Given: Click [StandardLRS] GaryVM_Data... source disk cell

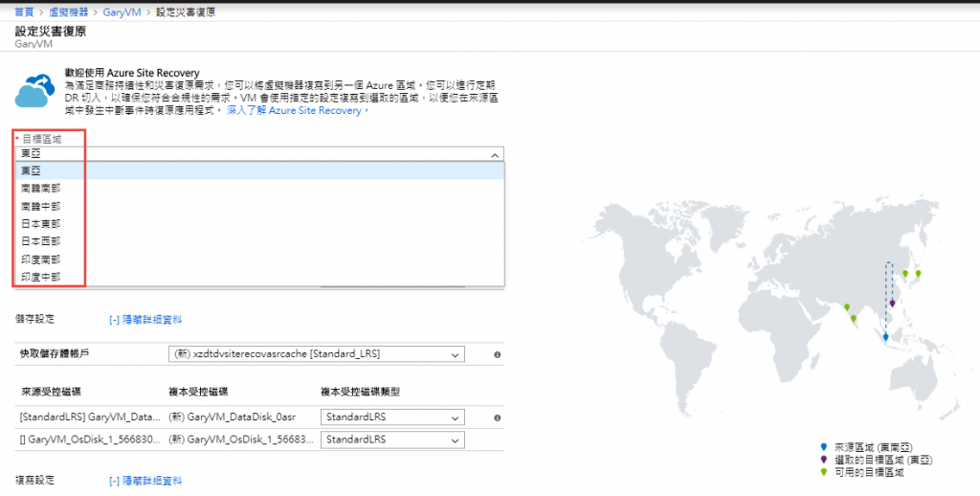Looking at the screenshot, I should pyautogui.click(x=90, y=417).
